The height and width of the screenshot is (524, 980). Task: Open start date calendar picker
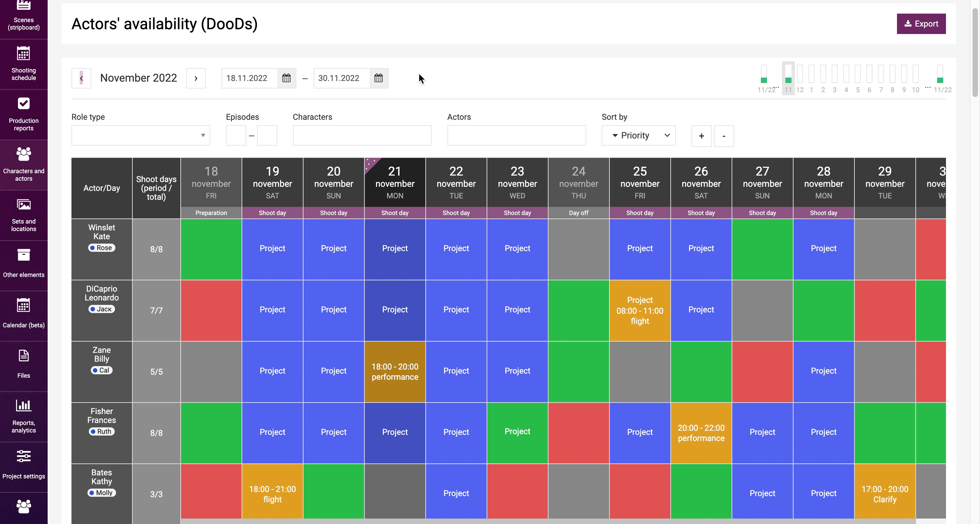point(287,78)
